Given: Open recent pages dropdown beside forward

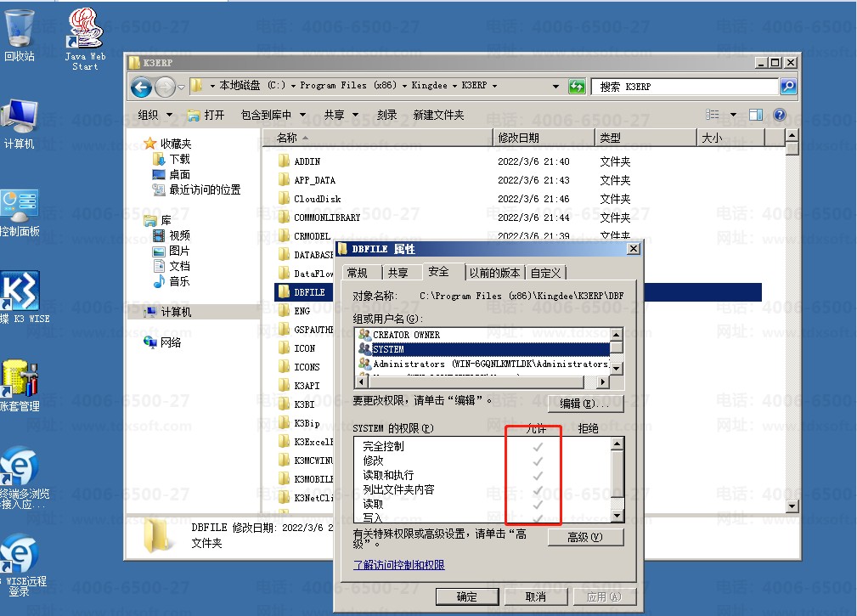Looking at the screenshot, I should 181,87.
